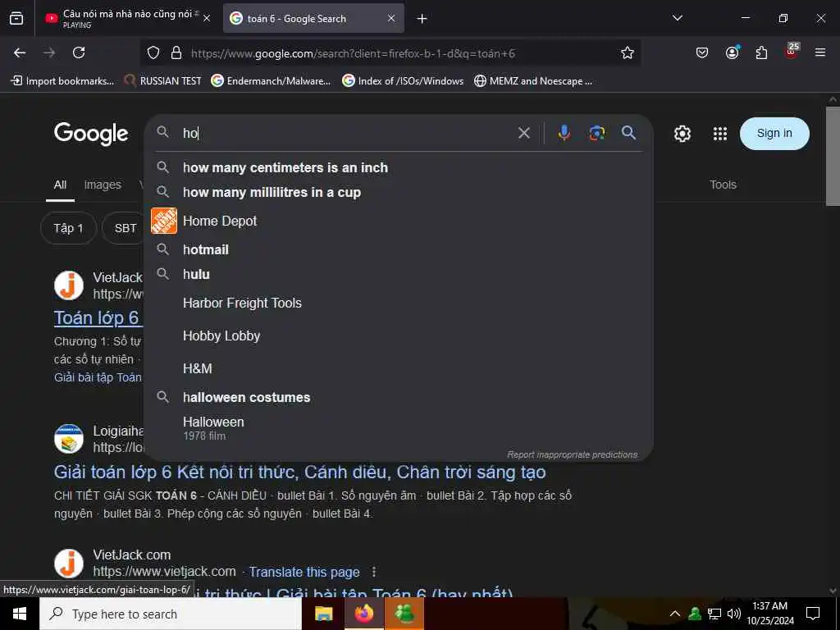Go back to the previous page
The height and width of the screenshot is (630, 840).
(20, 52)
